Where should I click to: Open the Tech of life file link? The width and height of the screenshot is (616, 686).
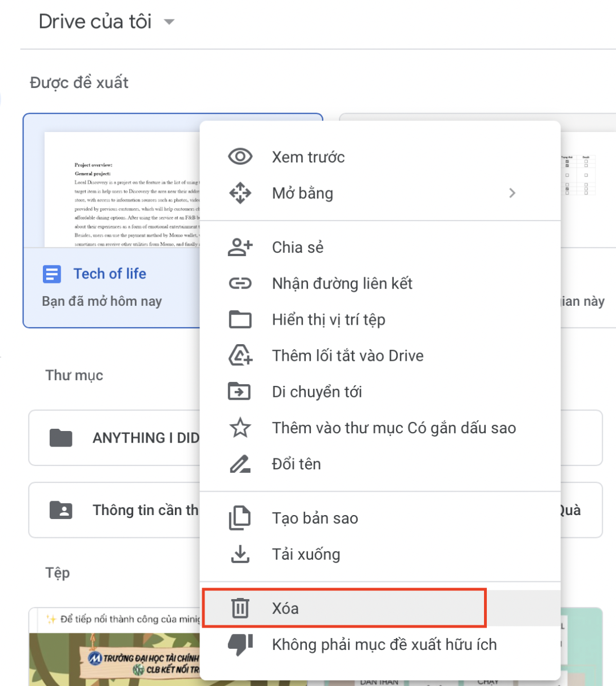tap(110, 274)
